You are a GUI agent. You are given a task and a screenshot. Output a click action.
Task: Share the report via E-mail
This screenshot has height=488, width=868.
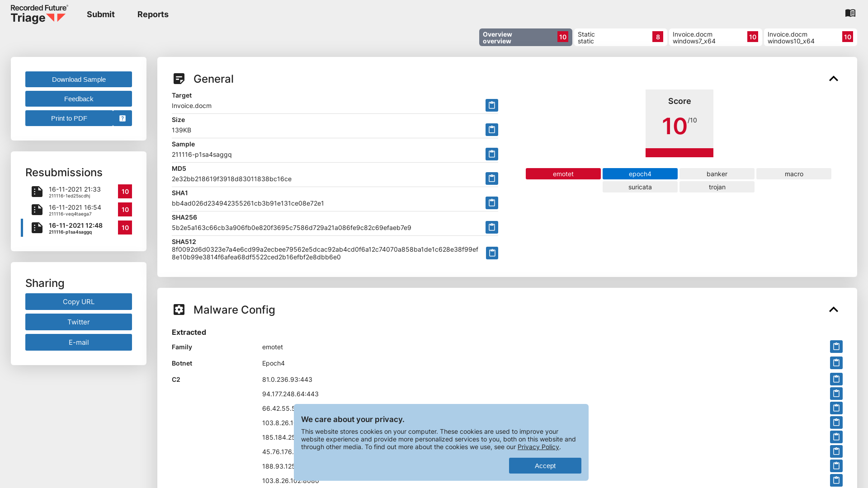(79, 343)
